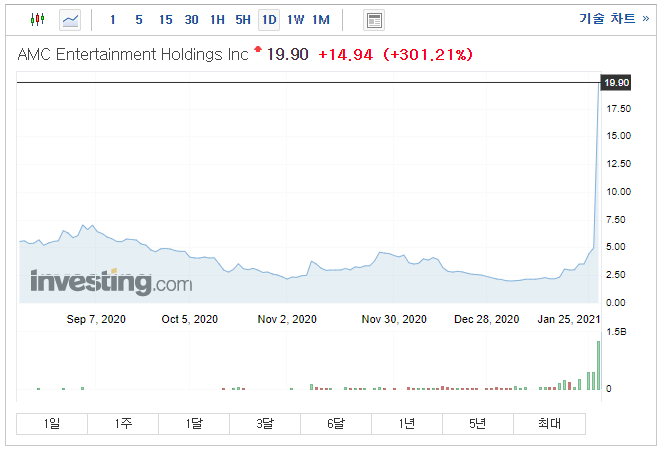Show the 1일 time range

tap(52, 423)
